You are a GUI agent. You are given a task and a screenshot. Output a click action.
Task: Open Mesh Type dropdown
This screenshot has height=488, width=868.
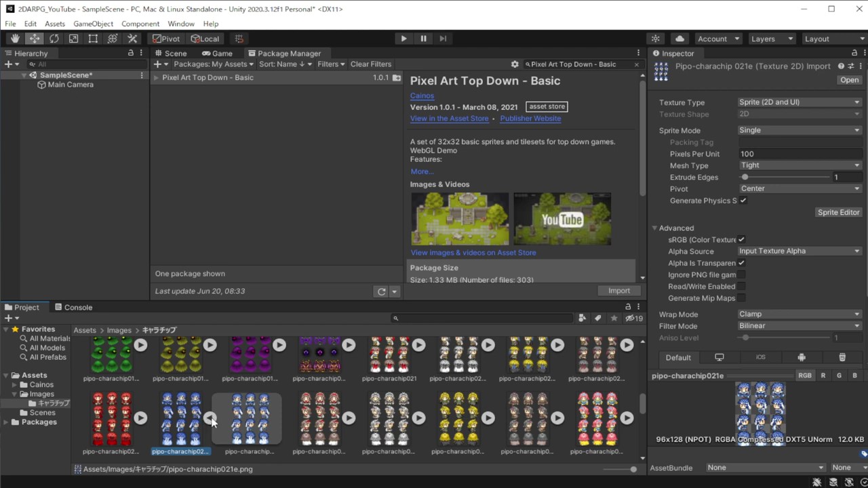click(800, 165)
